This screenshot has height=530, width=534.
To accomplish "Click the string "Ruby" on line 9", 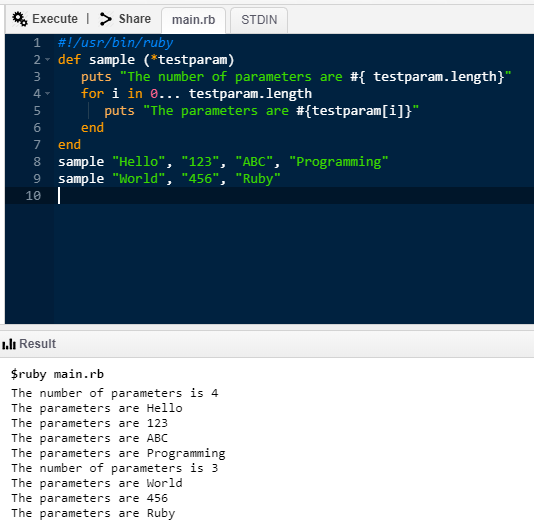I will [258, 179].
